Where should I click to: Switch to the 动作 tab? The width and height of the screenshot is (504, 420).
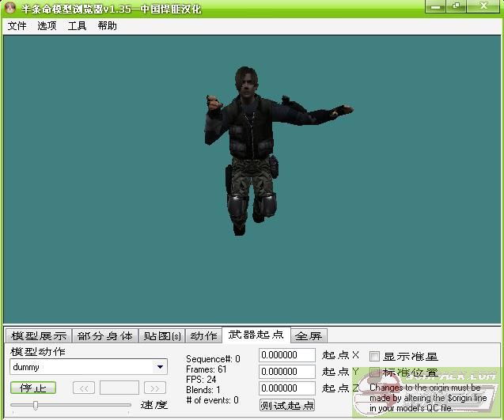(204, 336)
